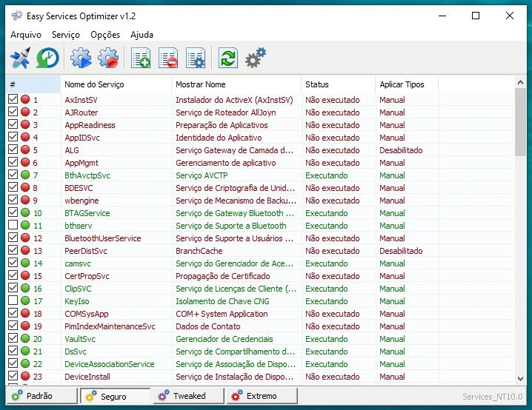The height and width of the screenshot is (410, 532).
Task: Click 'Dados de Contato' display name
Action: (x=207, y=326)
